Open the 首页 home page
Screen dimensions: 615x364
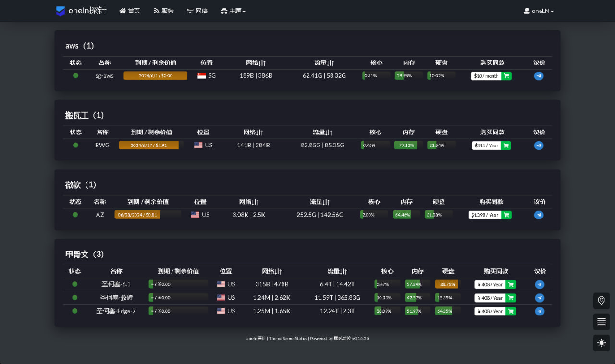click(130, 11)
